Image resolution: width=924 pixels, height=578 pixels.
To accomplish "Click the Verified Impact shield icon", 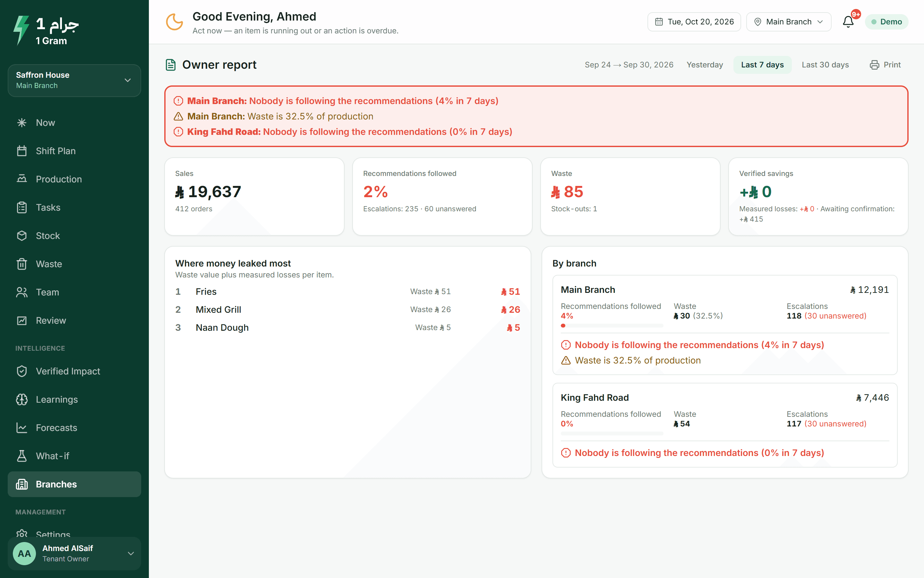I will pyautogui.click(x=22, y=371).
